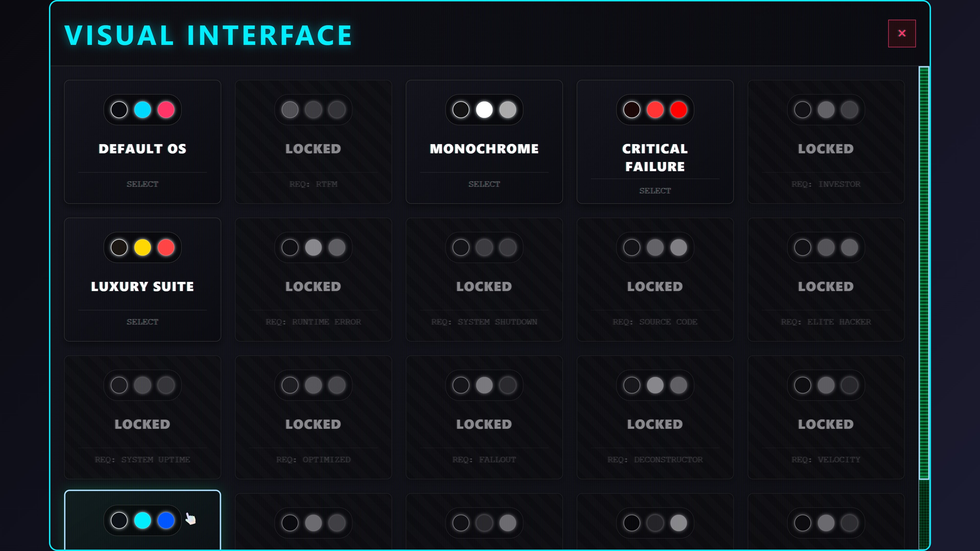Screen dimensions: 980x551
Task: Click the cyan dot in the Default OS preview
Action: pos(142,110)
